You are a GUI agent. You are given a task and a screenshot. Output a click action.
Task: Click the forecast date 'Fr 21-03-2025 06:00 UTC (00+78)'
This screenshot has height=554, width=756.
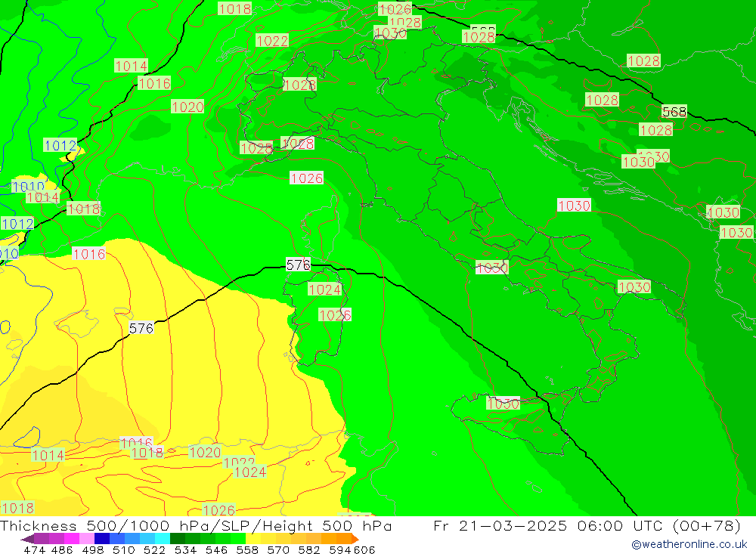587,525
